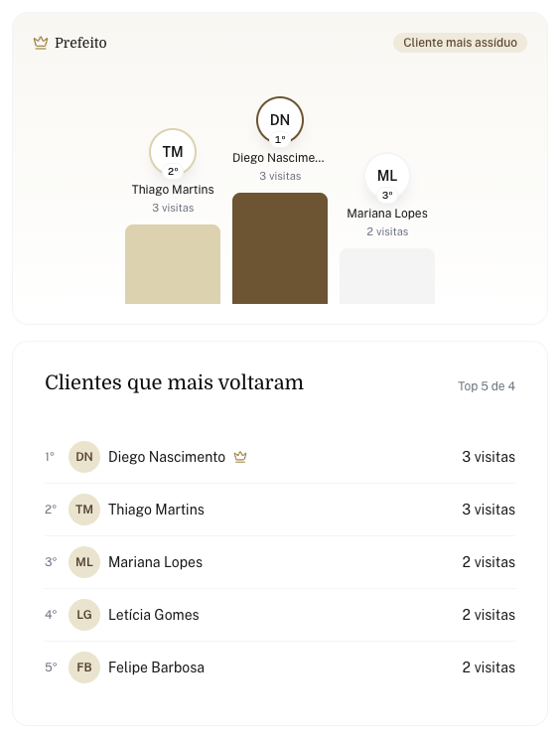
Task: Open Diego Nascimento in the ranking list
Action: [x=280, y=457]
